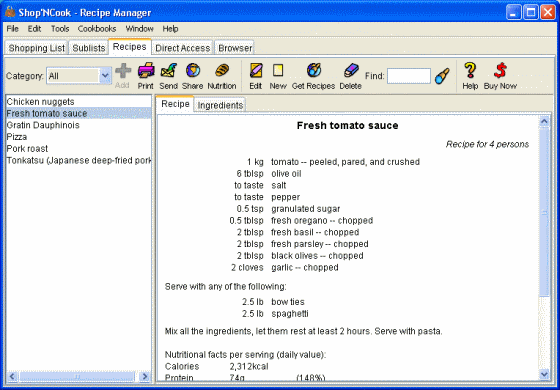Image resolution: width=560 pixels, height=390 pixels.
Task: Switch to the Browser tab
Action: (235, 48)
